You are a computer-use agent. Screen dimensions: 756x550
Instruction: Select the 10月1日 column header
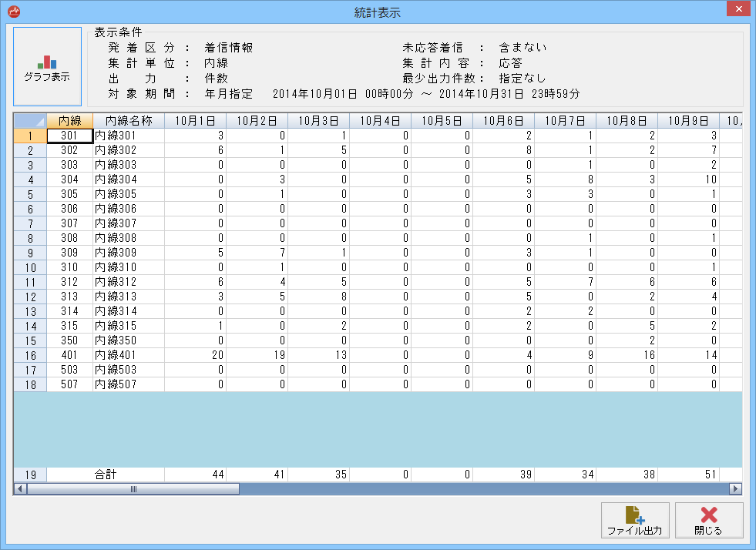click(x=195, y=121)
